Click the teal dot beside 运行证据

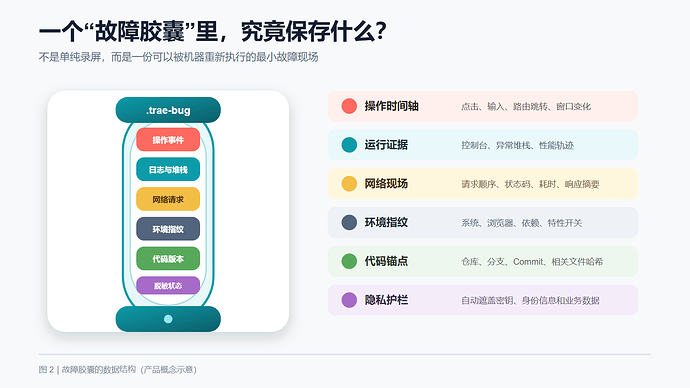349,145
